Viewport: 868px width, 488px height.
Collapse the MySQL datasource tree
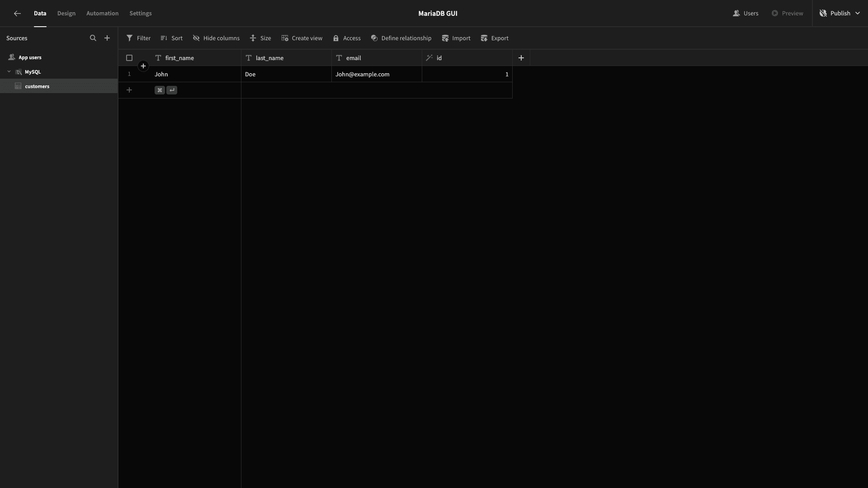[x=9, y=72]
